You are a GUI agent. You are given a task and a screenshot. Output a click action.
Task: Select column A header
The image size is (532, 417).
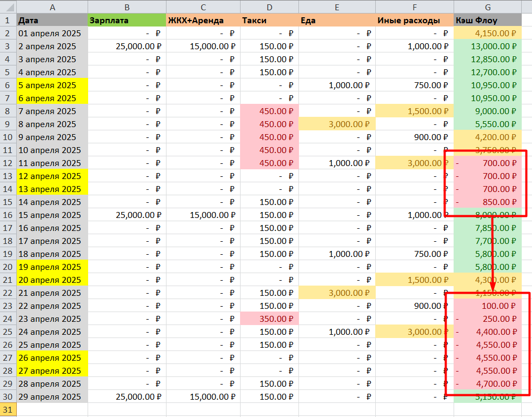(x=52, y=7)
